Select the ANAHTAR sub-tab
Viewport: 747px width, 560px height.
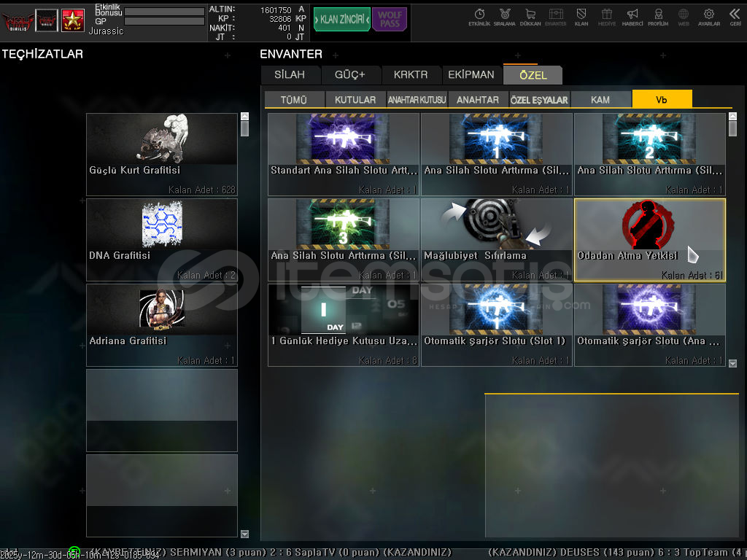click(478, 99)
